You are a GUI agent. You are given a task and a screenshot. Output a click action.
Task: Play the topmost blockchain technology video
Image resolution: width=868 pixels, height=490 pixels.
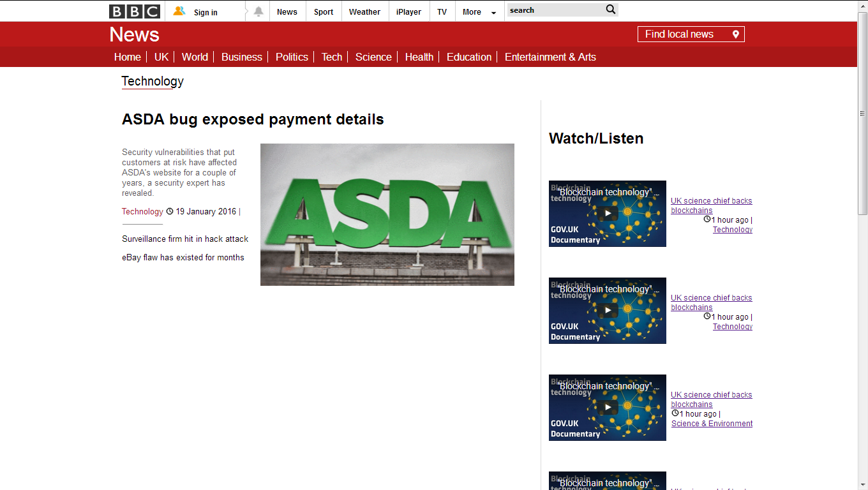[608, 214]
